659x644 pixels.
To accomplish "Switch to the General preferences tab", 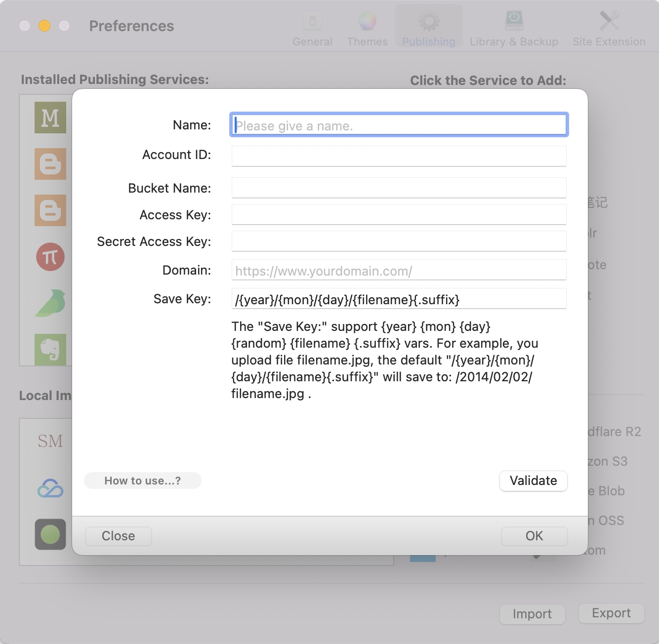I will tap(312, 29).
